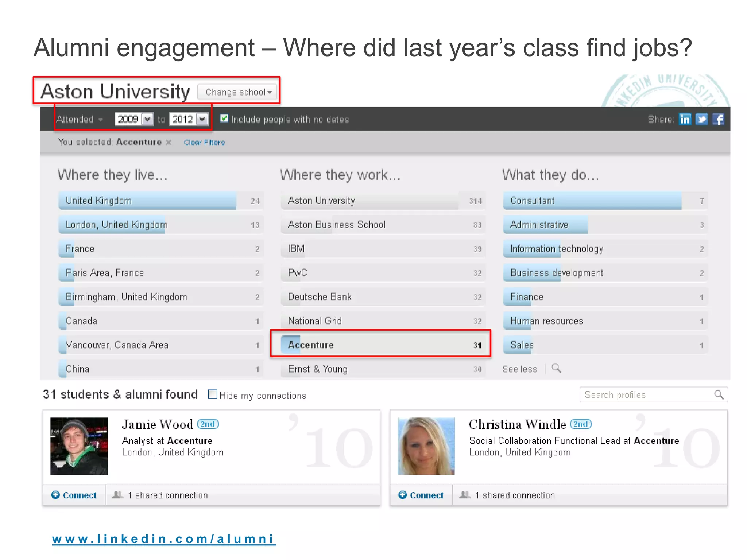Screen dimensions: 747x560
Task: Open Jamie Wood's profile photo
Action: click(79, 446)
